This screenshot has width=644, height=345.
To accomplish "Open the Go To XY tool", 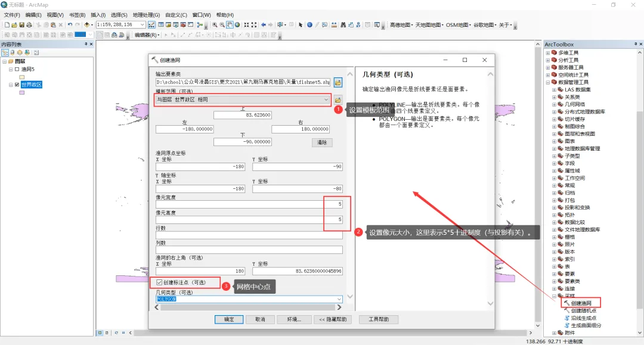I will tap(358, 25).
